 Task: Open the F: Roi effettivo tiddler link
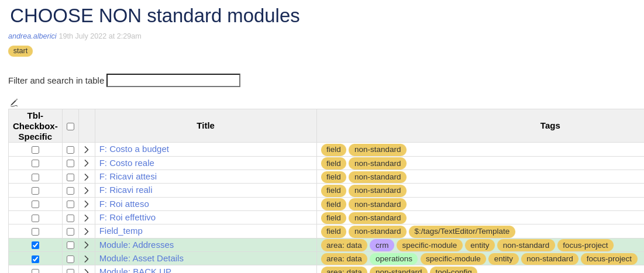(x=128, y=217)
